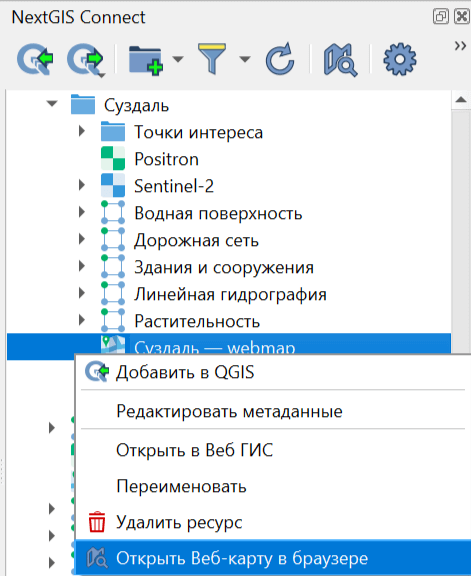
Task: Click the Add to QGIS toolbar icon
Action: tap(35, 59)
